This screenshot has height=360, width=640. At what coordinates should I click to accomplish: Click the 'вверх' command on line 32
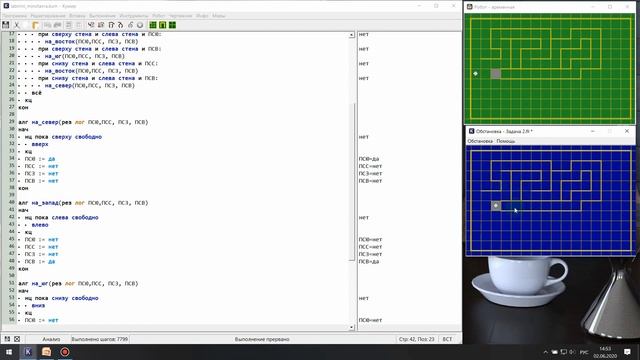40,144
